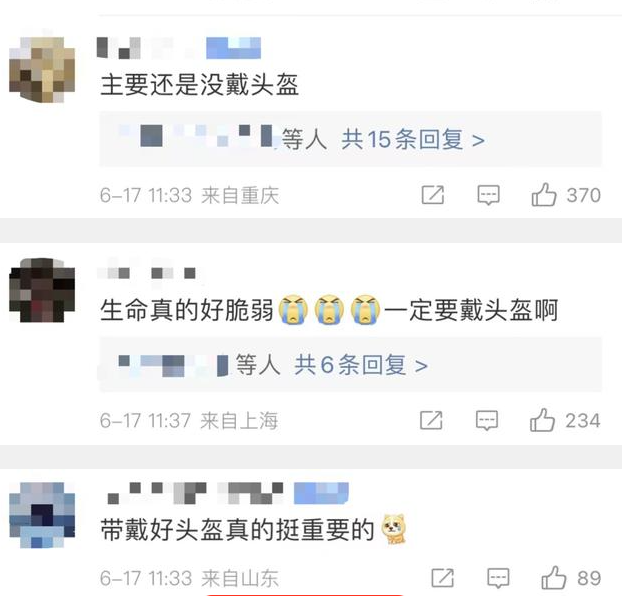Image resolution: width=622 pixels, height=596 pixels.
Task: Share the comment posted from 上海
Action: [x=431, y=420]
